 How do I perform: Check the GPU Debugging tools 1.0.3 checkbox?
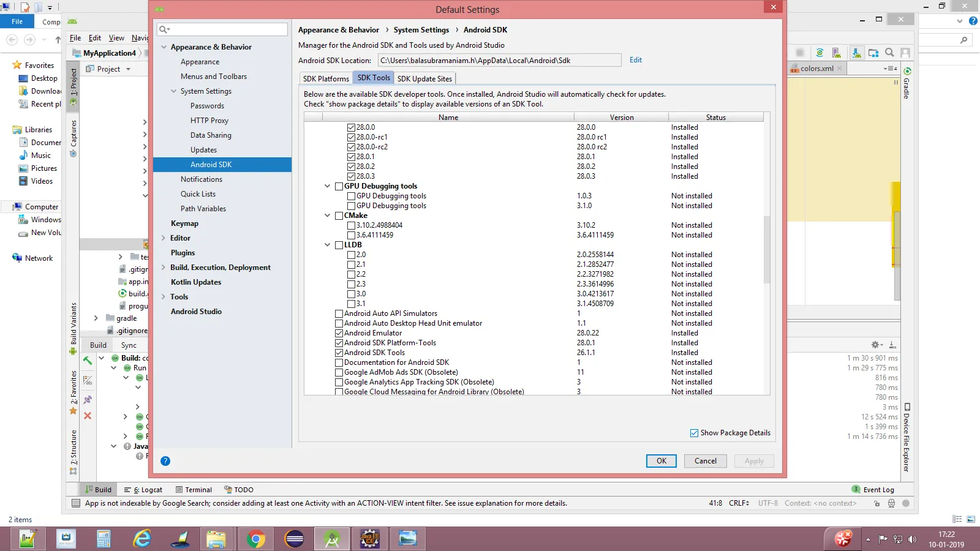click(351, 196)
